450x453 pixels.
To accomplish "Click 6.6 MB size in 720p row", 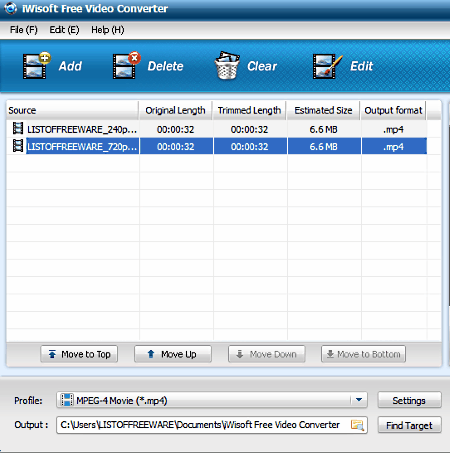I will [323, 147].
